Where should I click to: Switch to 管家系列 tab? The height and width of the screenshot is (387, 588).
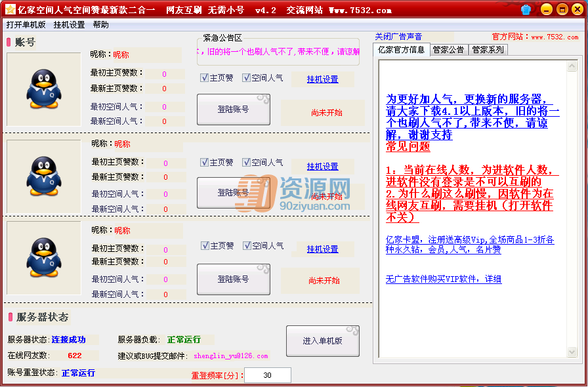(x=488, y=50)
